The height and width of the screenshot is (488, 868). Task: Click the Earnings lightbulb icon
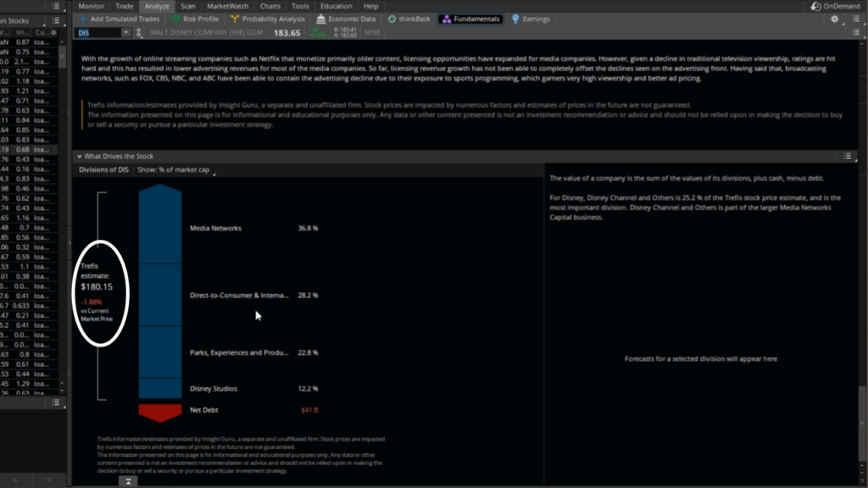(515, 19)
